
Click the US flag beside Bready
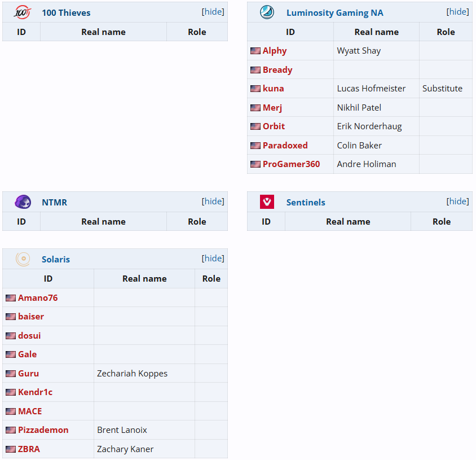point(255,70)
